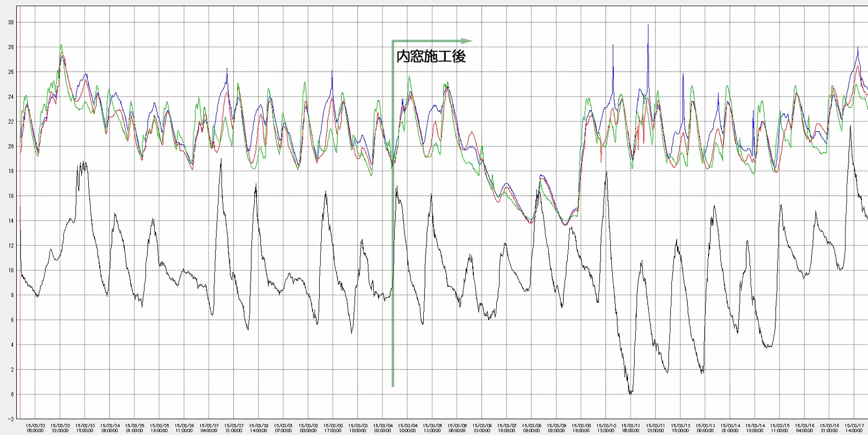Select the -2 value on y-axis
The image size is (868, 435).
coord(11,419)
